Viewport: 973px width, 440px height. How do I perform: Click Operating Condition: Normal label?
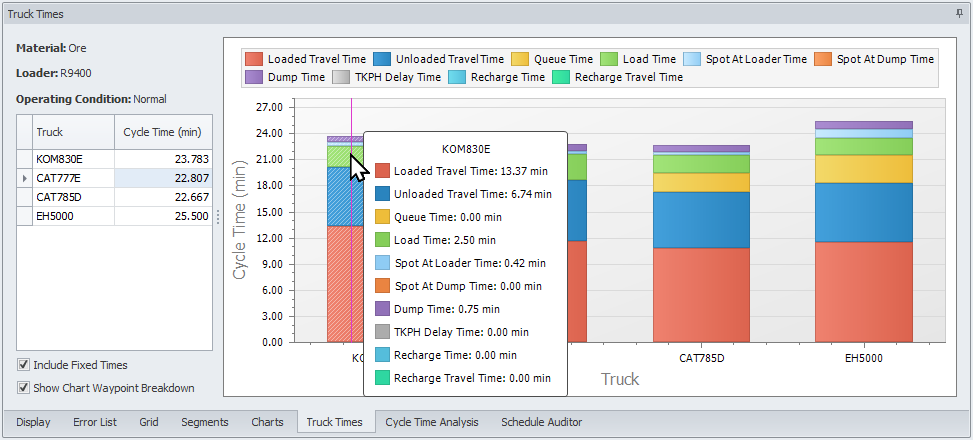coord(91,99)
